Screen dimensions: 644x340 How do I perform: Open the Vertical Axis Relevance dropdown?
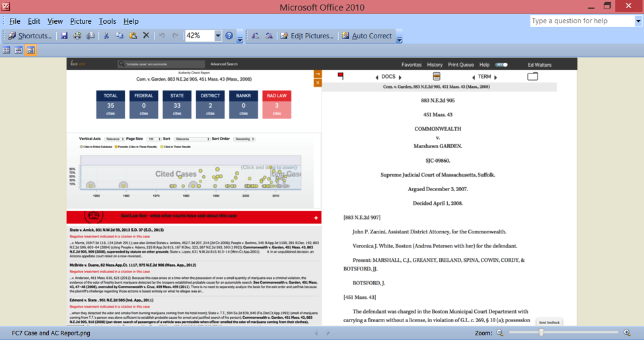click(114, 140)
